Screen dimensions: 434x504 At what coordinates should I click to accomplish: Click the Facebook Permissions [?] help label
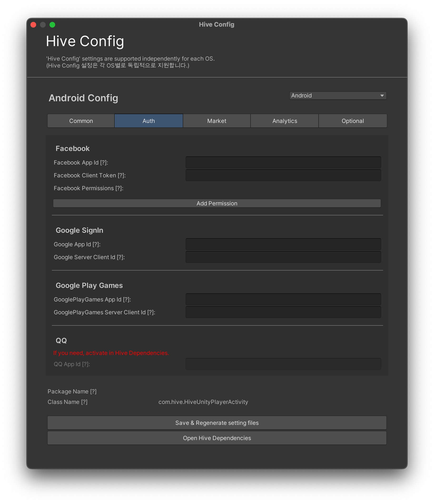[x=88, y=188]
